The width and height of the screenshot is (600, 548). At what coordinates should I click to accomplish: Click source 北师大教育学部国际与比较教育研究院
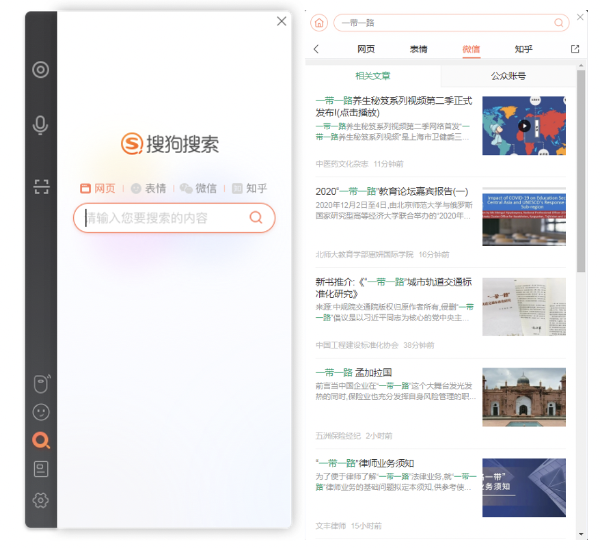tap(364, 254)
